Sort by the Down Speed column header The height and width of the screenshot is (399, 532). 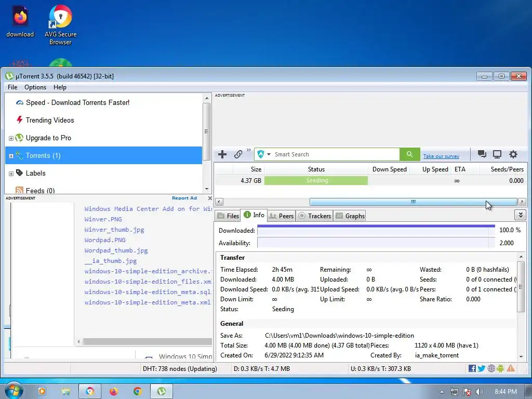click(389, 169)
